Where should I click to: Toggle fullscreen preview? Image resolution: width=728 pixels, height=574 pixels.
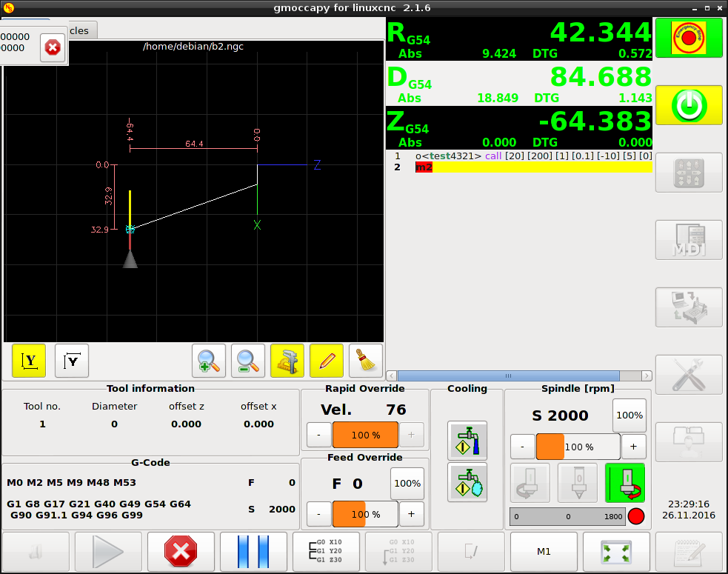tap(617, 552)
